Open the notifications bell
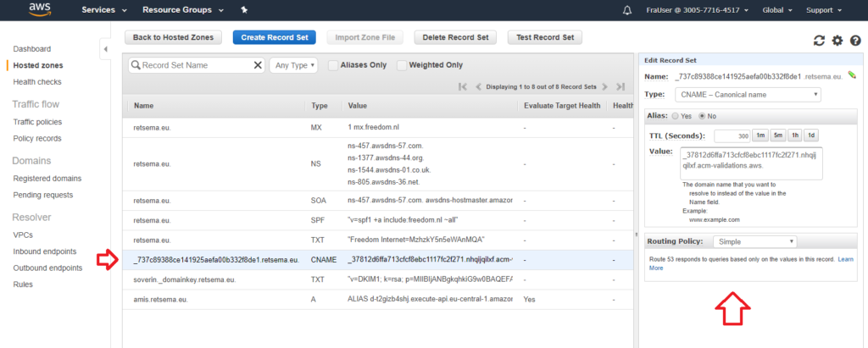 [x=627, y=11]
